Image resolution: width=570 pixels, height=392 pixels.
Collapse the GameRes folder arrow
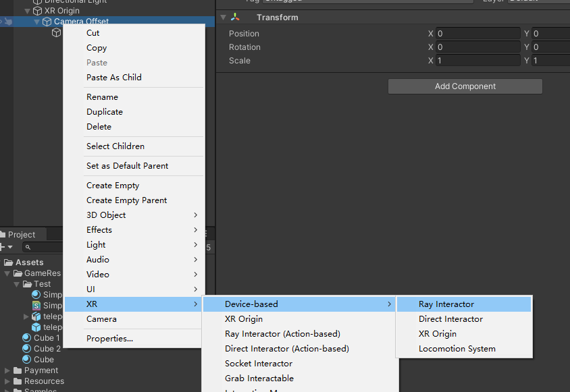[7, 273]
